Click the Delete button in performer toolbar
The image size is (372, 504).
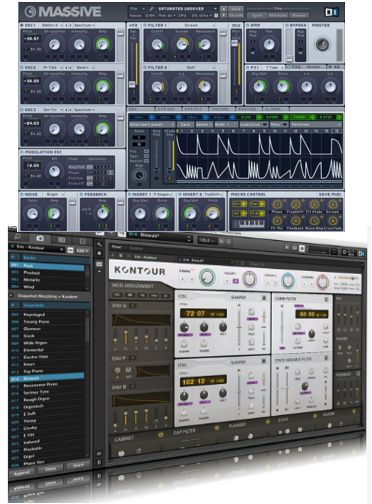click(x=204, y=124)
